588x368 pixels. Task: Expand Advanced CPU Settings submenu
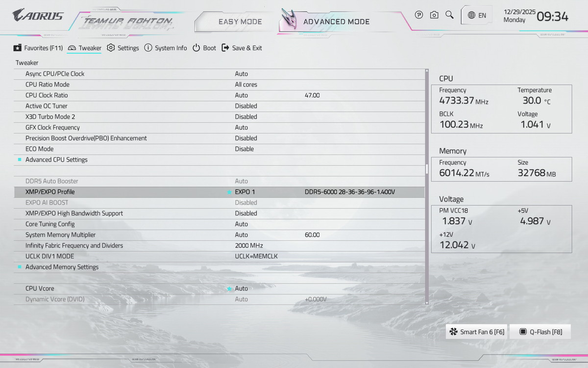(56, 160)
